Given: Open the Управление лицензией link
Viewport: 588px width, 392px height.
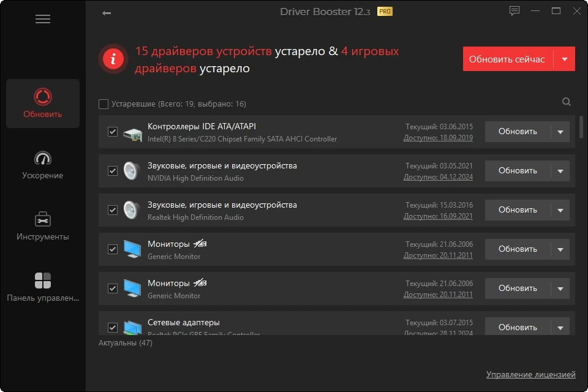Looking at the screenshot, I should tap(530, 374).
